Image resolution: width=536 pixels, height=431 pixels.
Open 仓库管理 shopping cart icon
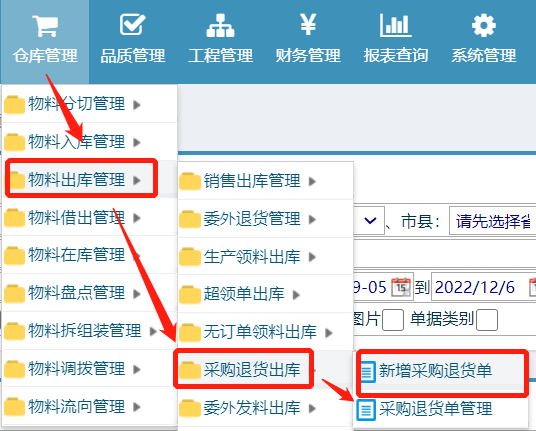(x=45, y=25)
